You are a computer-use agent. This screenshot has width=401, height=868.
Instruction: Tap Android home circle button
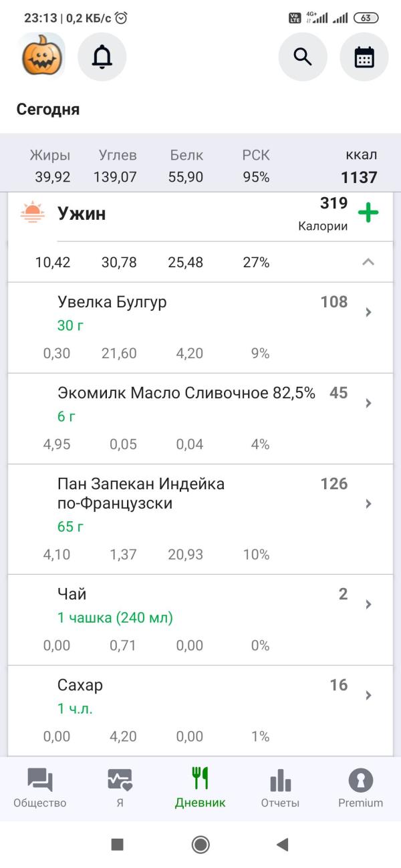coord(200,845)
